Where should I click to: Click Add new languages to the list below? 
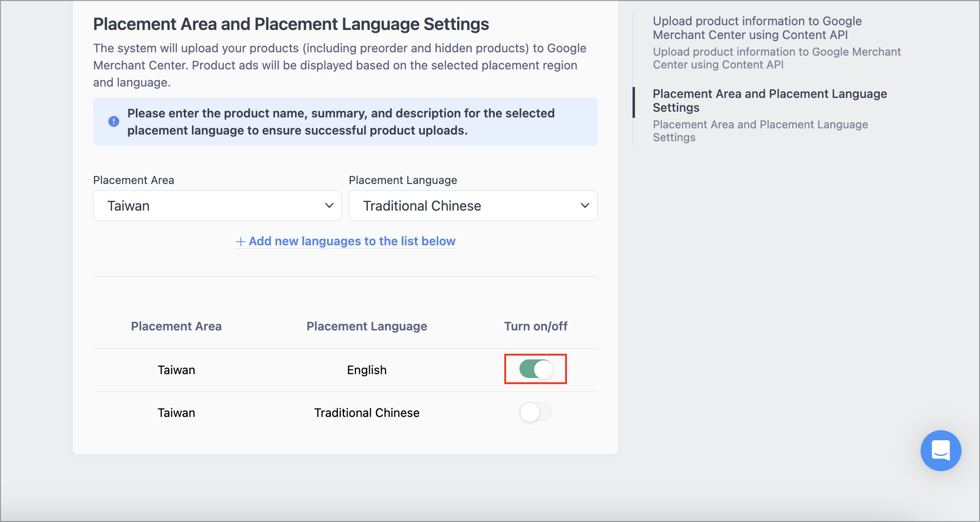(x=352, y=242)
